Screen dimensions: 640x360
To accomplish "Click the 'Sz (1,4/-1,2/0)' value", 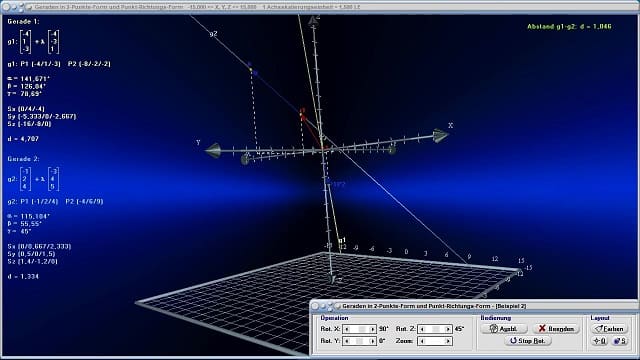I will coord(32,261).
